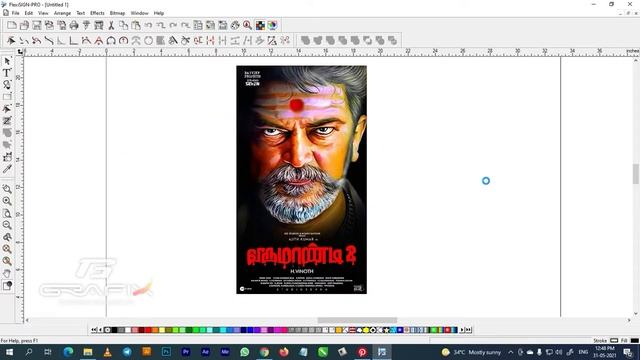Click the circle tool icon in second toolbar

click(148, 40)
